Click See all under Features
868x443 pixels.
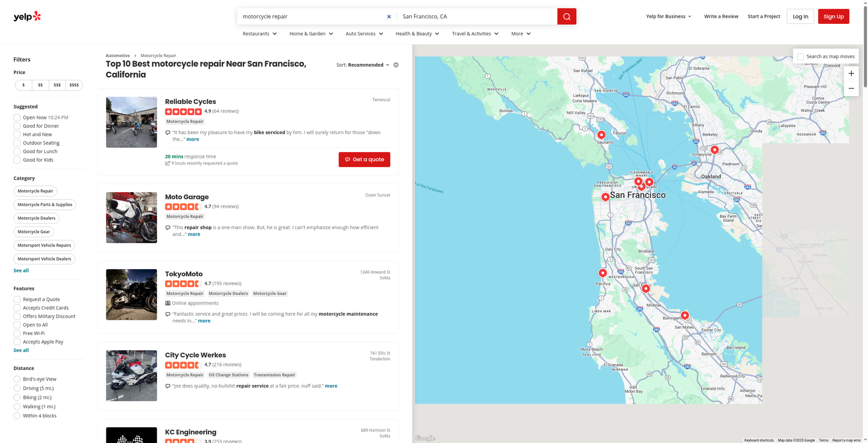click(21, 350)
